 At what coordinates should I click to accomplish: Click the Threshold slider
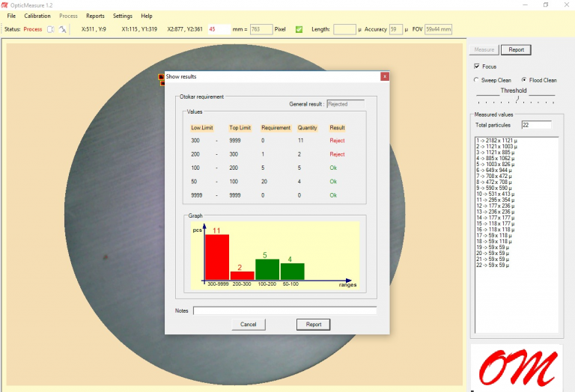click(x=516, y=99)
